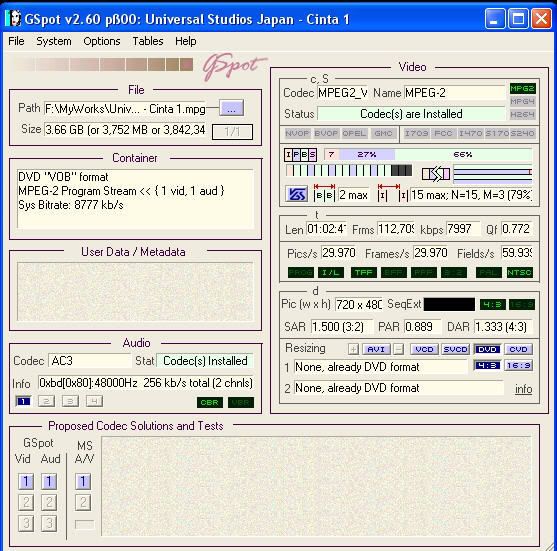The image size is (557, 551).
Task: Click the 1/1 stream button
Action: 232,132
